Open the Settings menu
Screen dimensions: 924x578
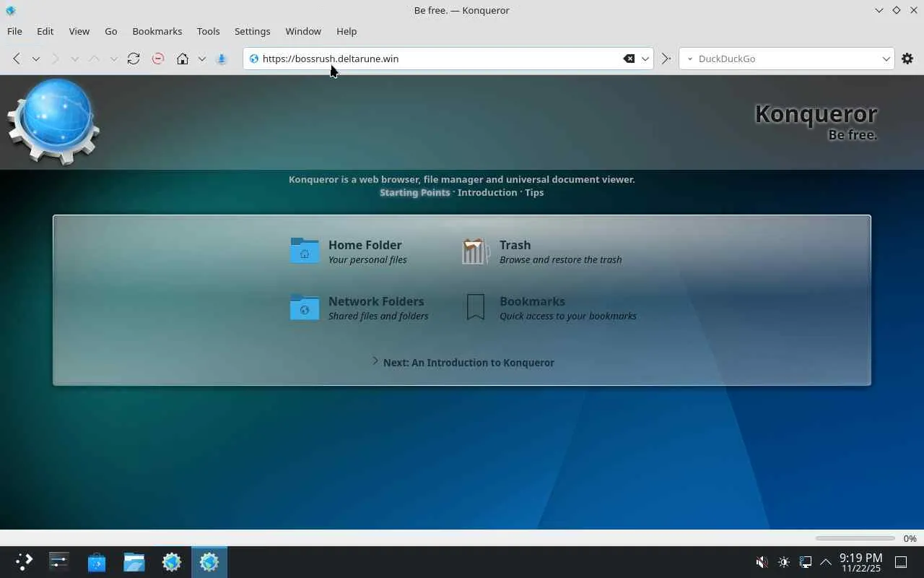point(252,31)
